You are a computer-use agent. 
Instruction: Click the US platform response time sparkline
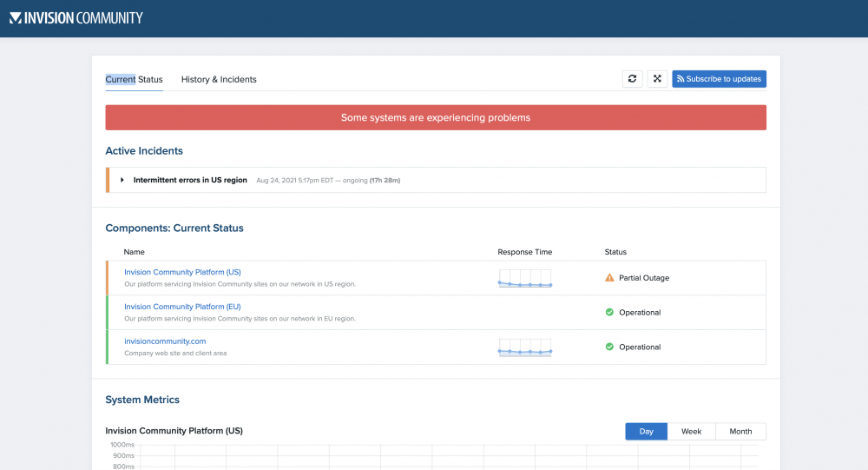click(525, 278)
